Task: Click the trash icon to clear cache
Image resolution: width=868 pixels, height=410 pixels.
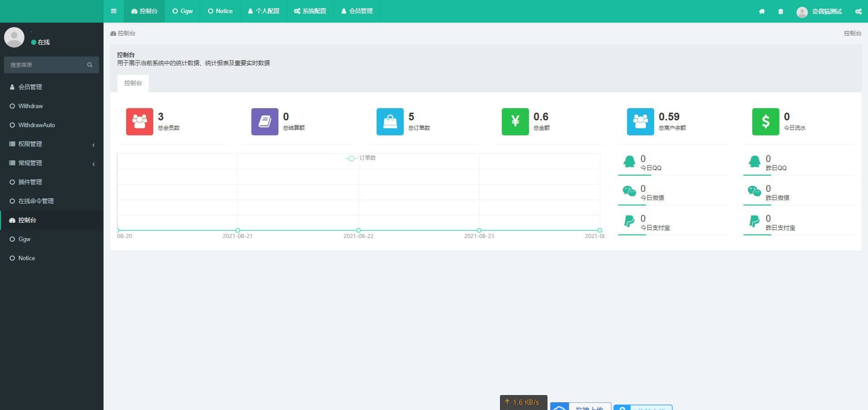Action: (x=780, y=11)
